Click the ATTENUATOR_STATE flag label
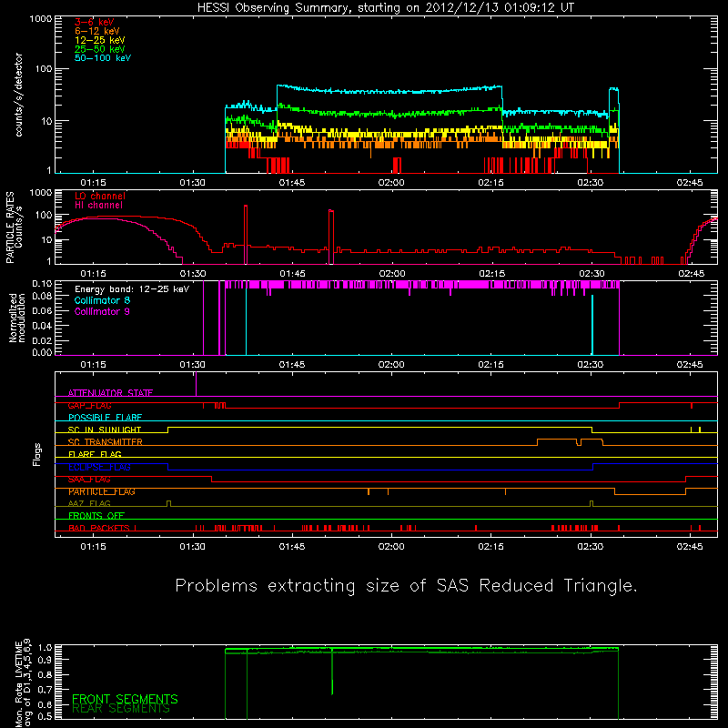Screen dimensions: 728x728 pyautogui.click(x=110, y=393)
